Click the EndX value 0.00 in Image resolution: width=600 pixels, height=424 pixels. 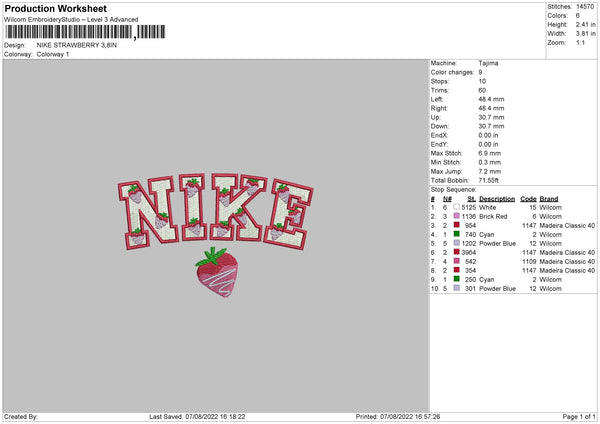coord(488,135)
